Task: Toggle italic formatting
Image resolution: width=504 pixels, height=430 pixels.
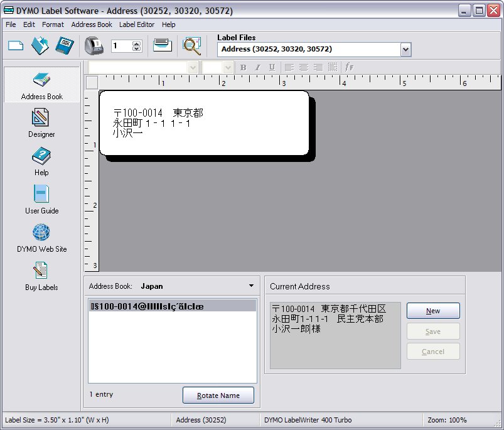Action: click(x=257, y=68)
